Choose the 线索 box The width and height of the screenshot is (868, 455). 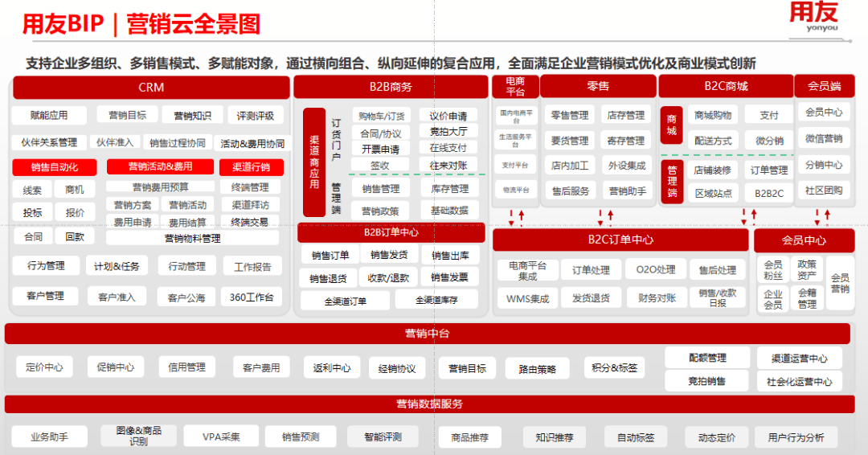pos(32,190)
